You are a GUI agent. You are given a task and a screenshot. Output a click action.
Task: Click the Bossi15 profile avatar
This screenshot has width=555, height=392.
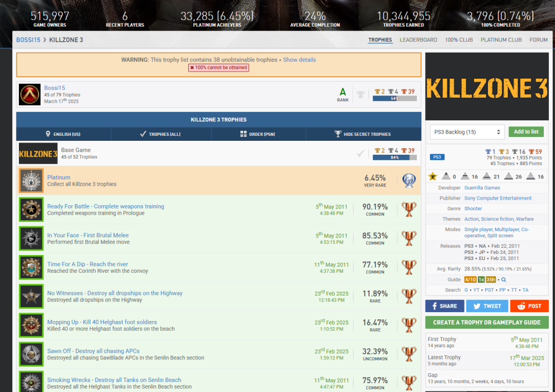29,94
